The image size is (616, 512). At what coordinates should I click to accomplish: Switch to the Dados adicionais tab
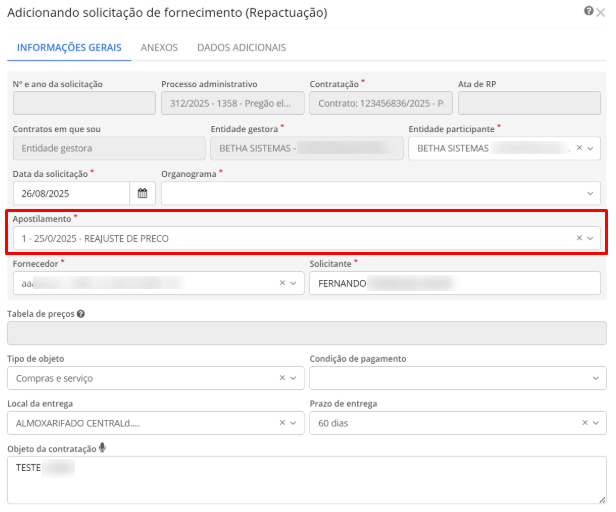pyautogui.click(x=241, y=47)
